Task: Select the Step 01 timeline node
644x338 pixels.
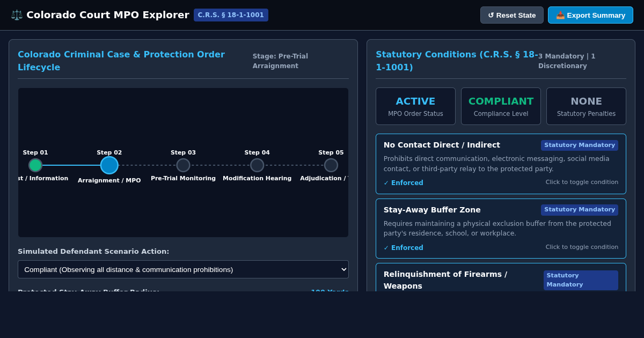Action: [35, 165]
